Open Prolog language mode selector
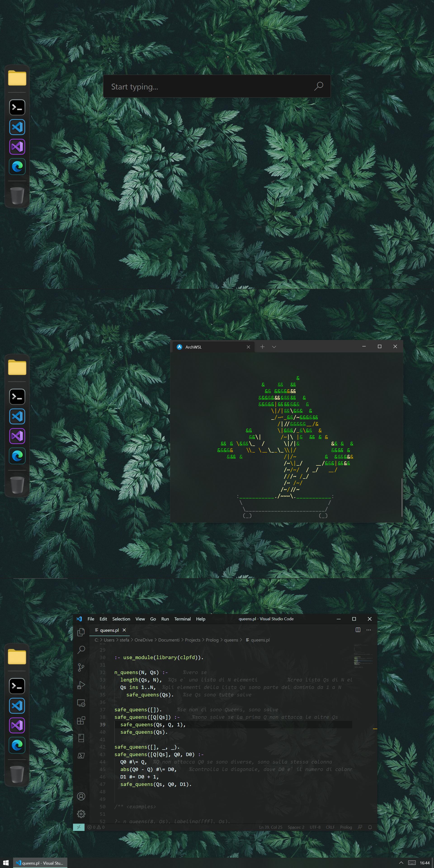 click(346, 827)
